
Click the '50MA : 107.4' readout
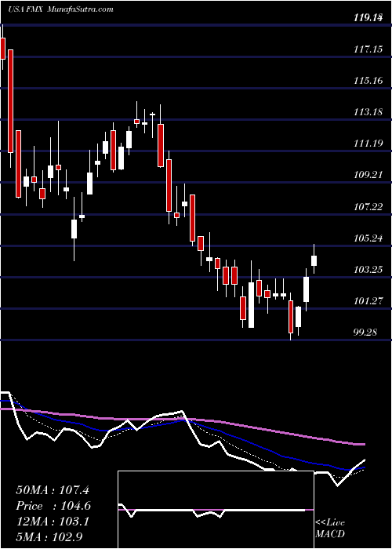53,490
